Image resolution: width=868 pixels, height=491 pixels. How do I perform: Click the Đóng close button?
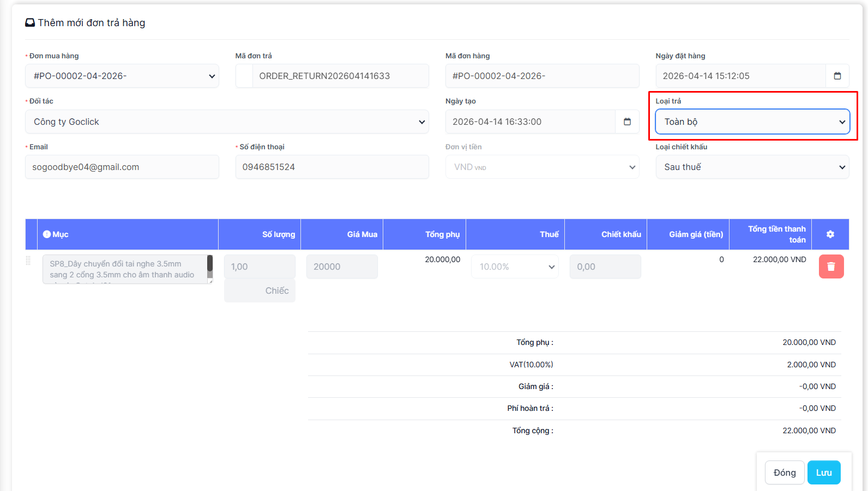click(784, 472)
